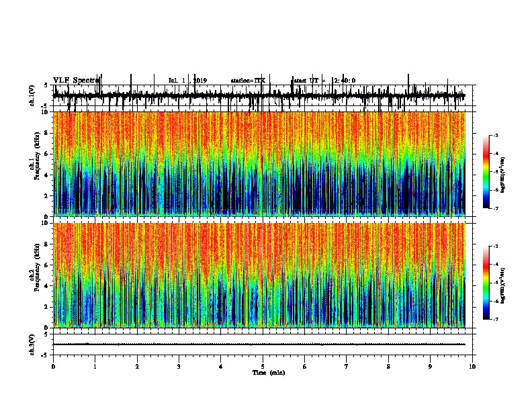Screen dimensions: 532x411
Task: Click the ch.3(V) waveform axis label
Action: click(x=32, y=345)
